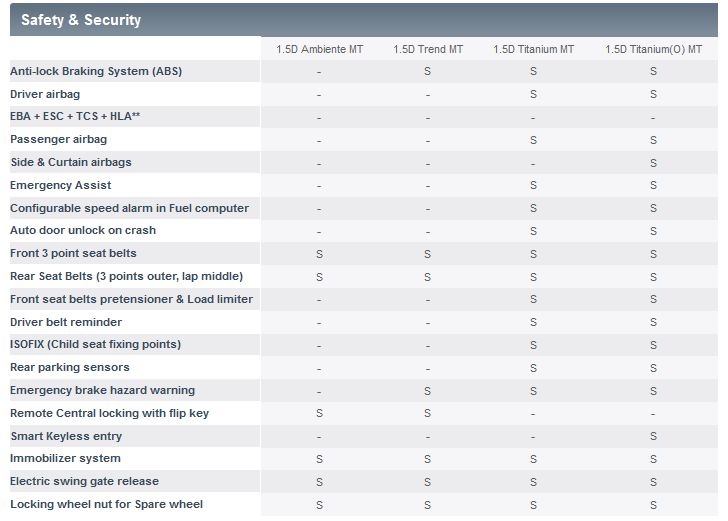Select the 1.5D Ambiente MT column header
This screenshot has width=728, height=521.
point(319,49)
